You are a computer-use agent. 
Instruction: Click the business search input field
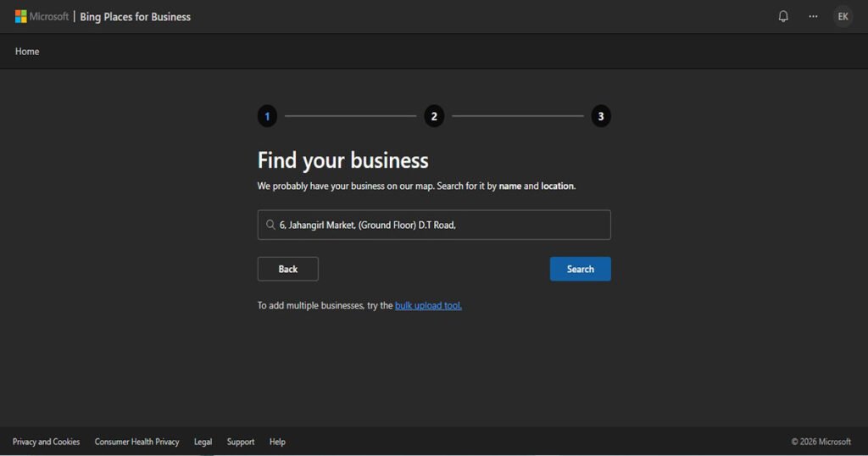pos(434,225)
